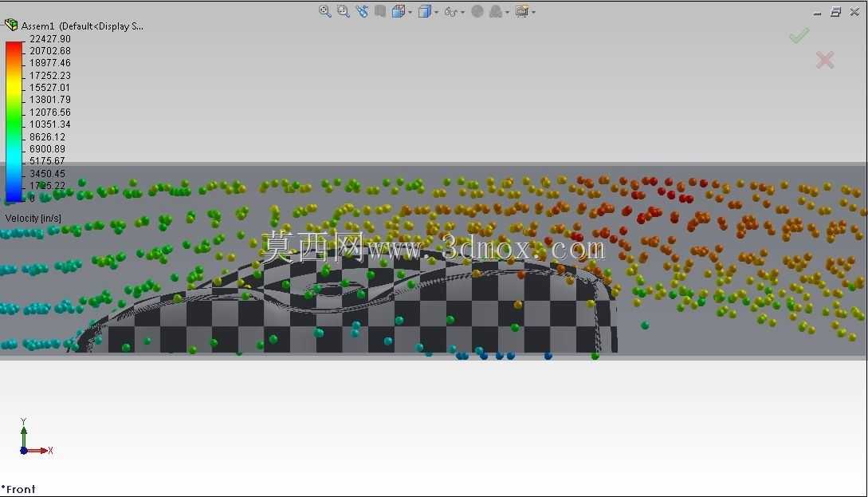Click the velocity color legend bar
The height and width of the screenshot is (497, 868).
click(x=14, y=121)
